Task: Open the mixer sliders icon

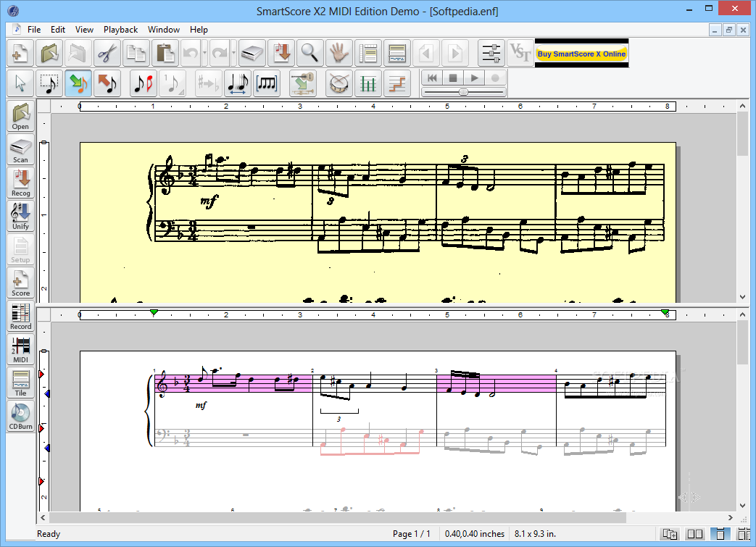Action: 491,53
